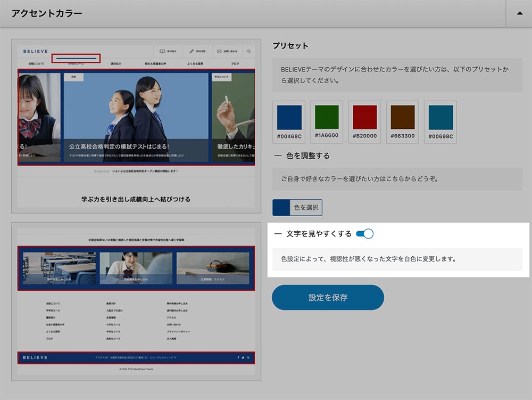Image resolution: width=532 pixels, height=400 pixels.
Task: Click the open book icon in preview header
Action: (x=163, y=52)
